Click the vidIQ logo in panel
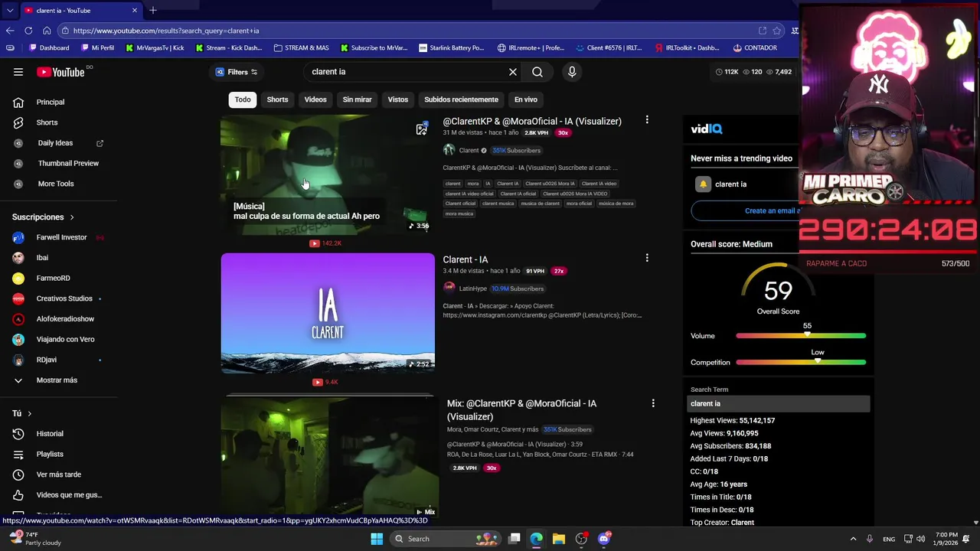 707,129
